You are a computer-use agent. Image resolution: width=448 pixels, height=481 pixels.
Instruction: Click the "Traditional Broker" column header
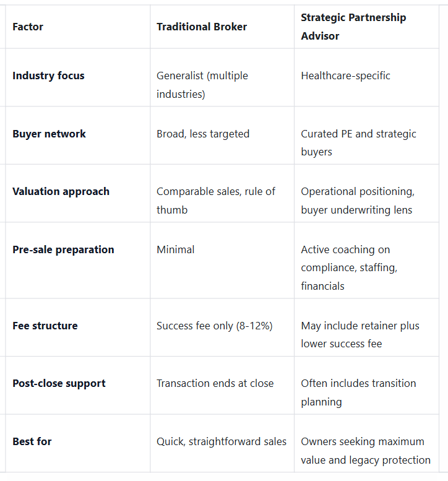[x=202, y=27]
